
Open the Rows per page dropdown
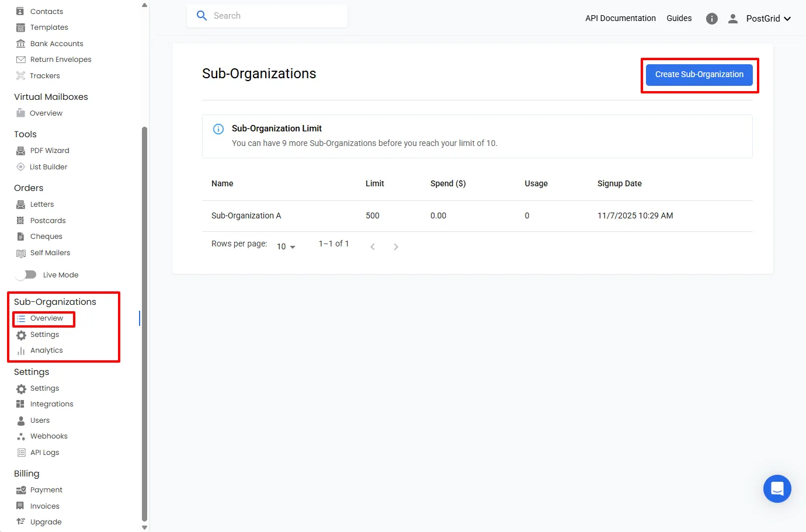pos(284,246)
